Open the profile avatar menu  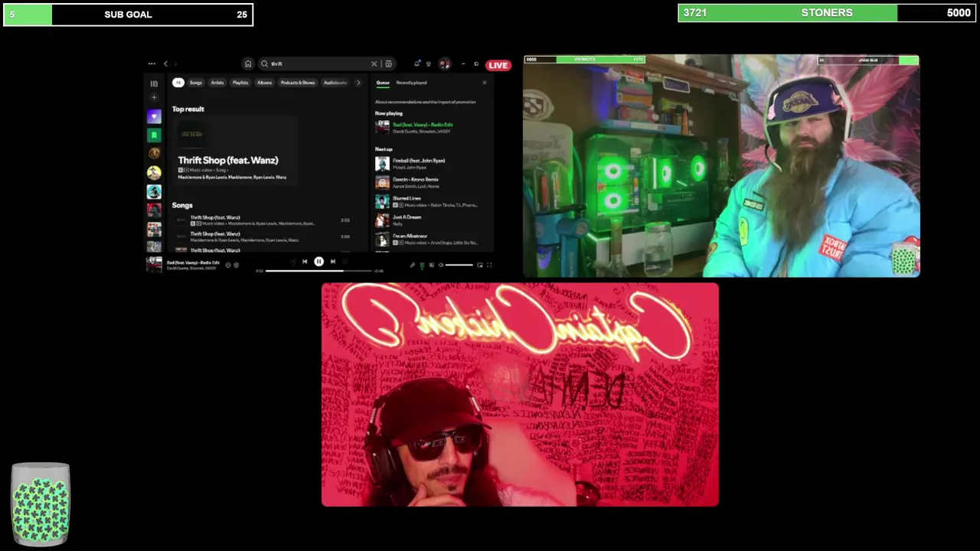coord(444,64)
